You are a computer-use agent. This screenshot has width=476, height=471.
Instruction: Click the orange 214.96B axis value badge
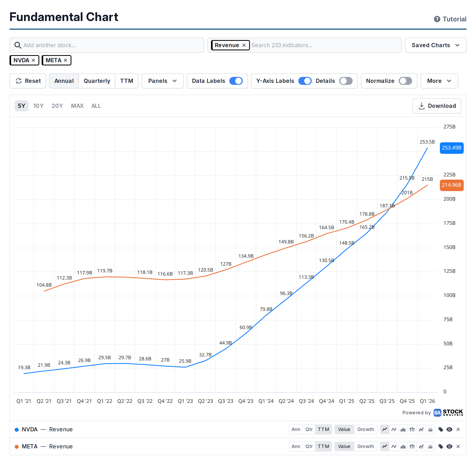[451, 185]
